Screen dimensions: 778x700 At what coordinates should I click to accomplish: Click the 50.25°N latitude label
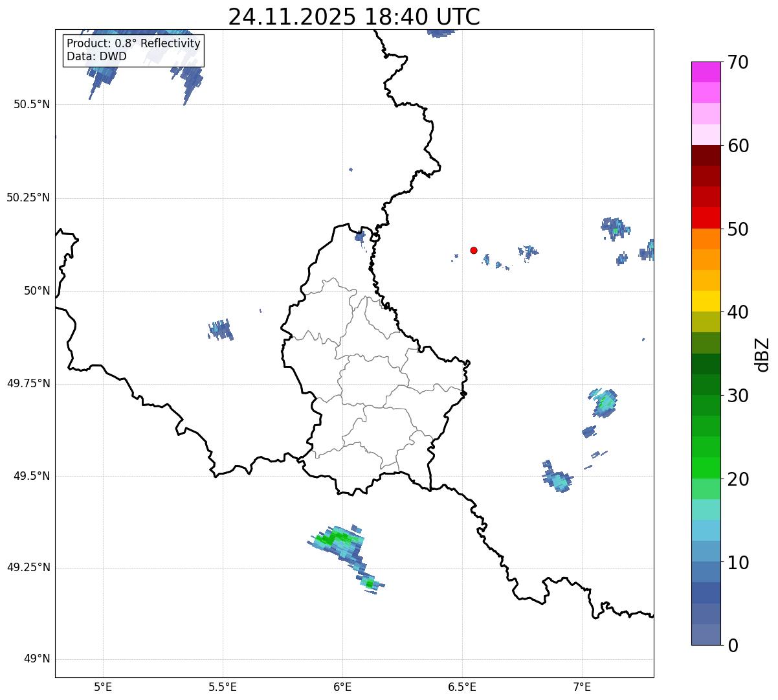point(28,198)
